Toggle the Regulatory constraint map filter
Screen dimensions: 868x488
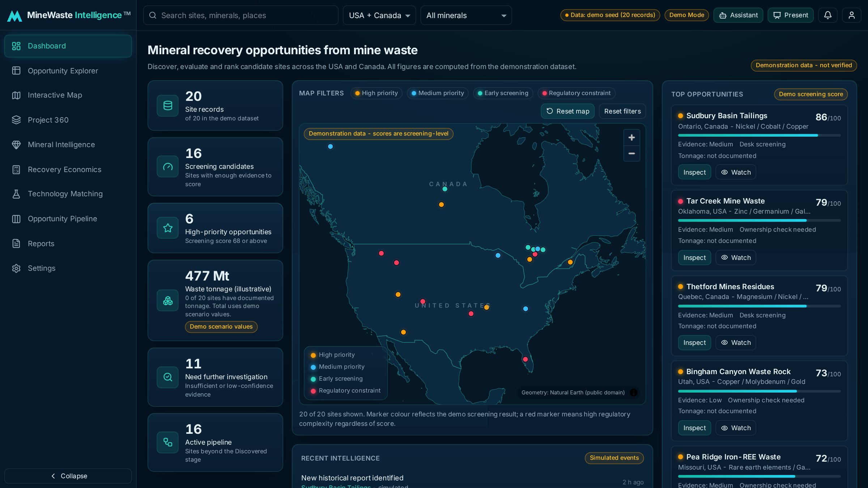click(576, 93)
